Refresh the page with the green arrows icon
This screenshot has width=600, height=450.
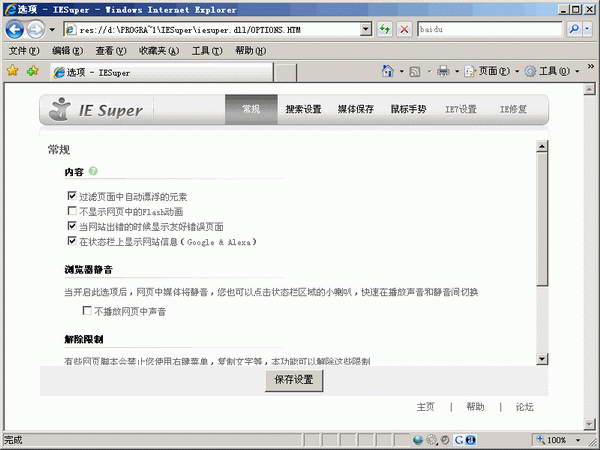click(384, 29)
